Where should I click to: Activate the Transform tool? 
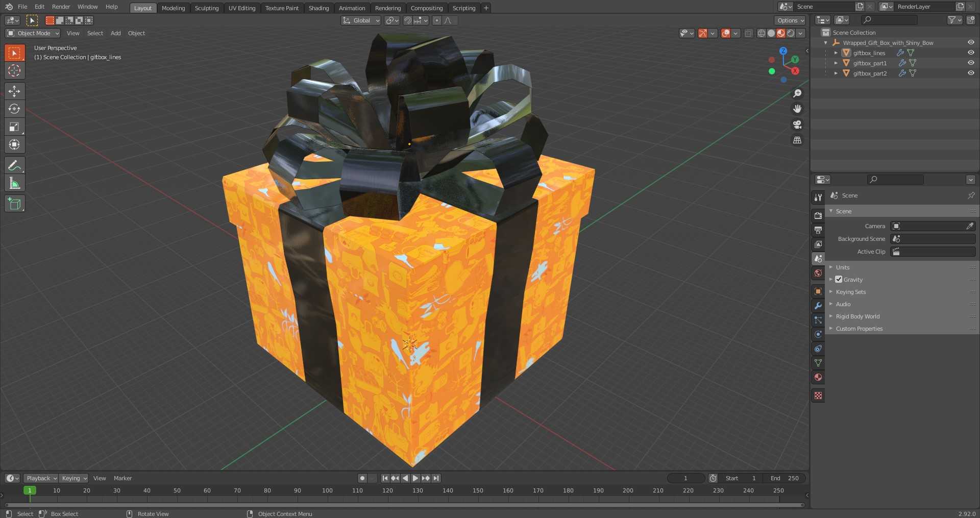coord(14,144)
